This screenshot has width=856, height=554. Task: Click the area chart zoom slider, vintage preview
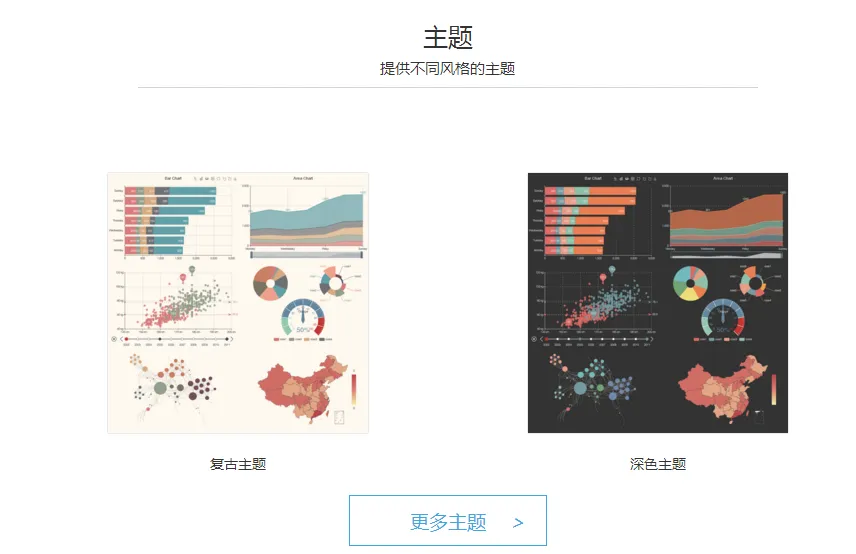click(x=306, y=255)
